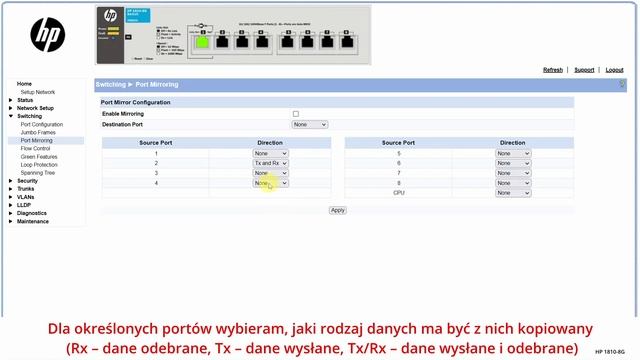Click the port 8 jack on the switch diagram
This screenshot has width=640, height=360.
[347, 42]
